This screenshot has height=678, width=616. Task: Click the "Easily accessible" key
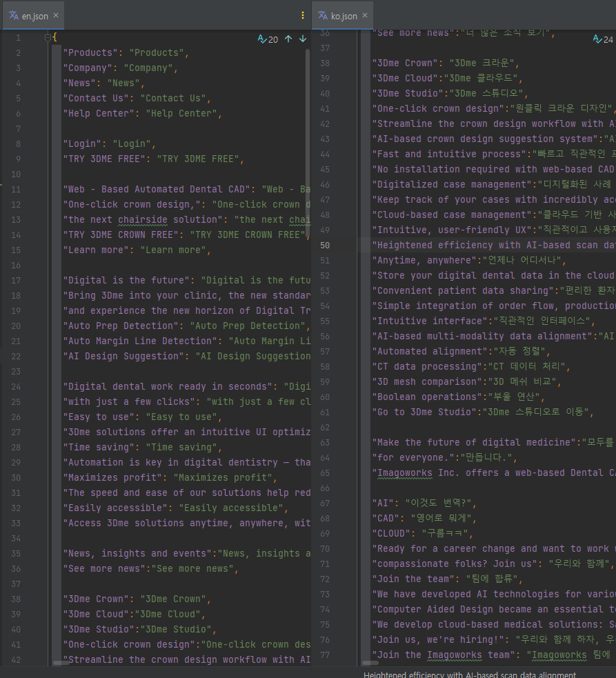[115, 508]
